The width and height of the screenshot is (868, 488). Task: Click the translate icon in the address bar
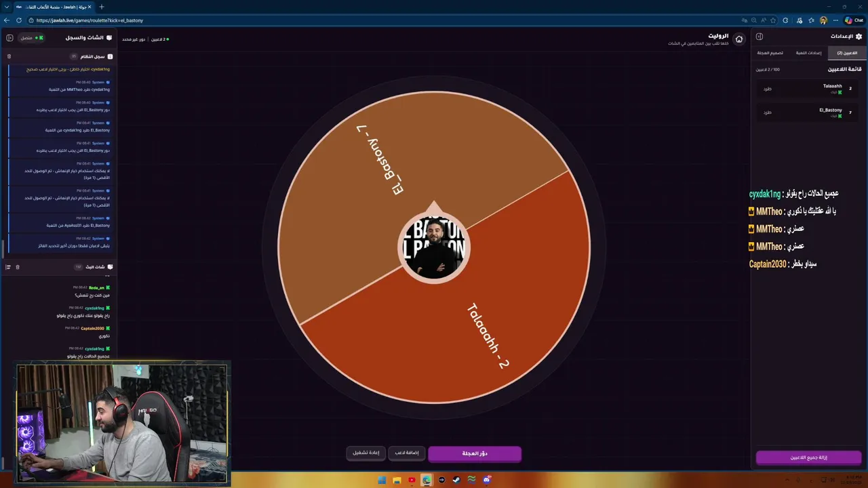coord(744,20)
